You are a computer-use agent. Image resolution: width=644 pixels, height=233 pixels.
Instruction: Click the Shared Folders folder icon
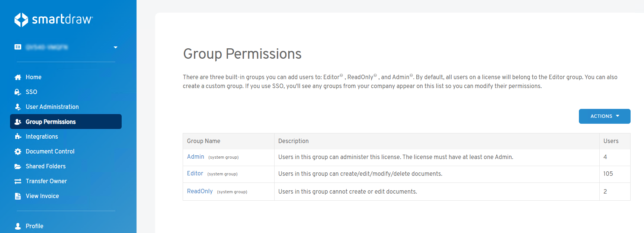(18, 166)
